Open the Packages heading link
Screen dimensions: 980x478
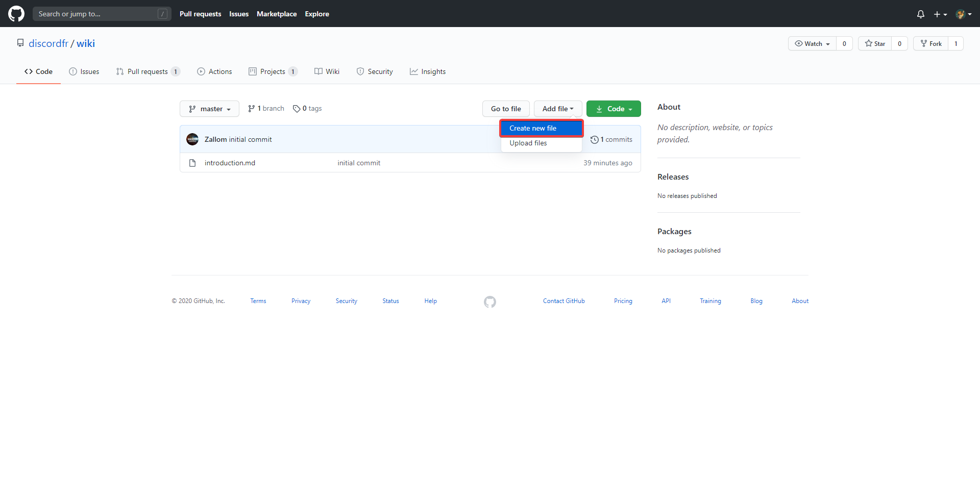[674, 232]
